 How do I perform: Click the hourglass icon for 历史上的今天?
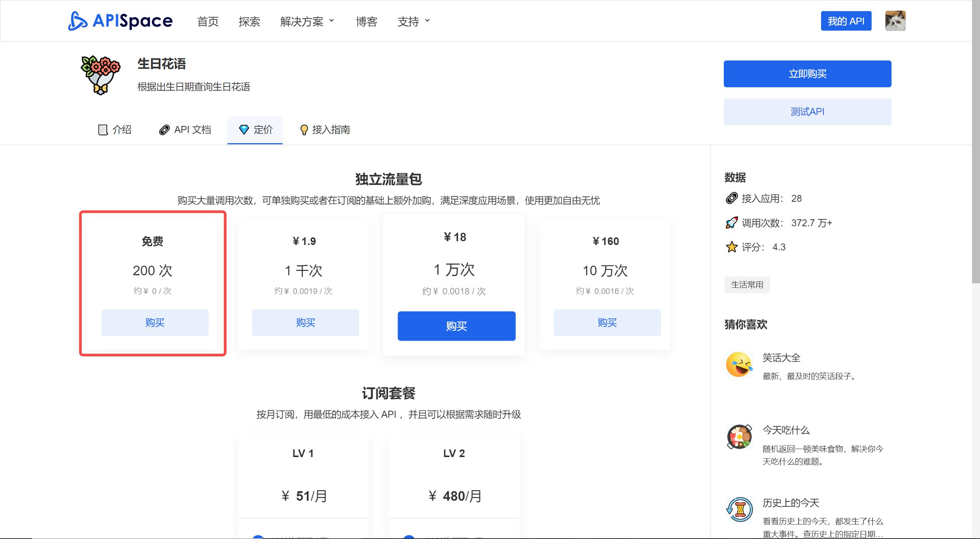[740, 510]
